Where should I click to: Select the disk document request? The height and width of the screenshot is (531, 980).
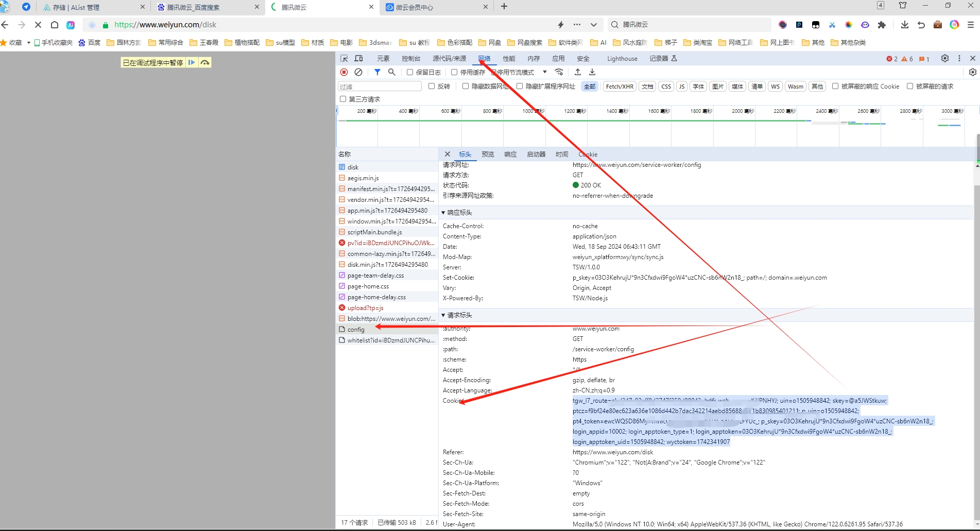click(x=387, y=167)
